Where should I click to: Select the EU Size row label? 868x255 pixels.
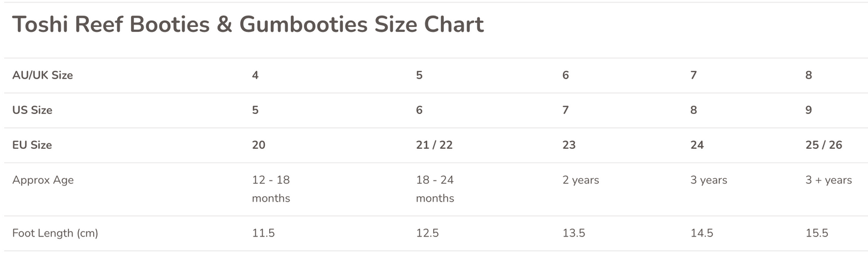point(32,145)
